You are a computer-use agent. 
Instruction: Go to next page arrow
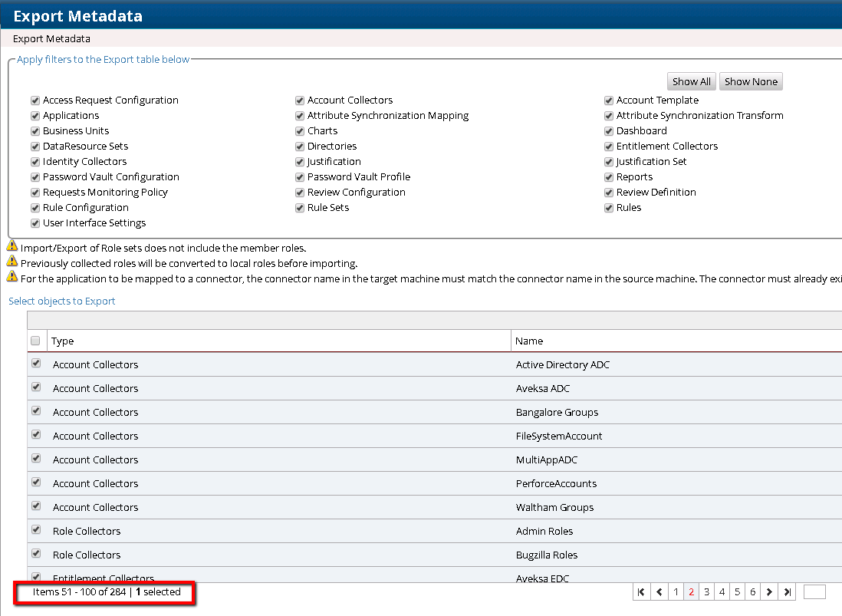tap(769, 592)
